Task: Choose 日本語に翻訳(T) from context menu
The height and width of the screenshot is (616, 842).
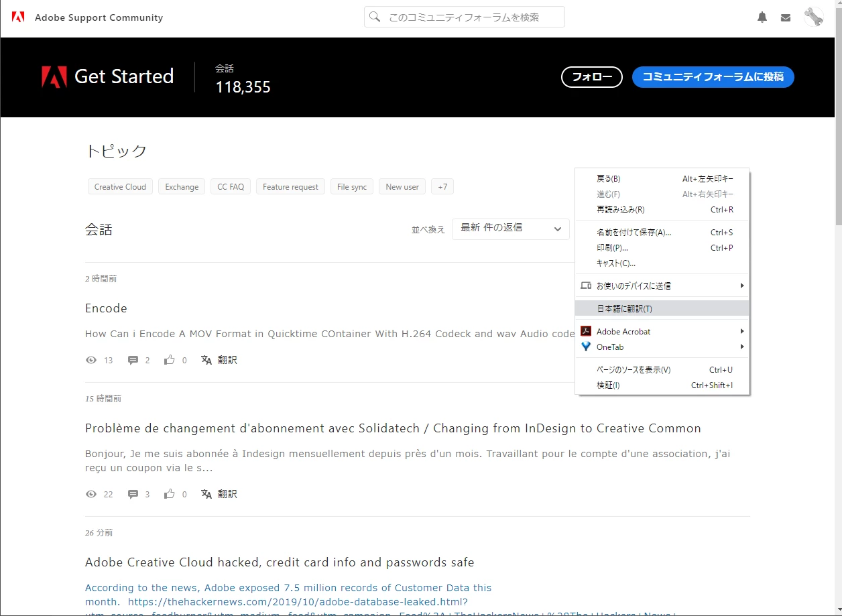Action: coord(662,308)
